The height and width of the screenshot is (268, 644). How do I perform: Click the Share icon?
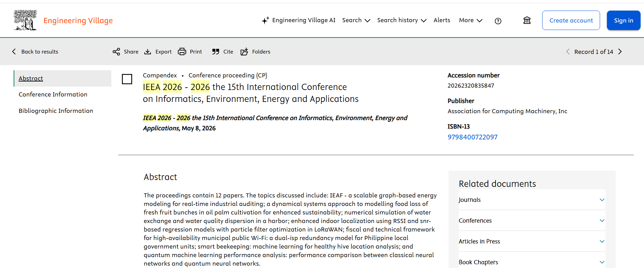point(116,51)
